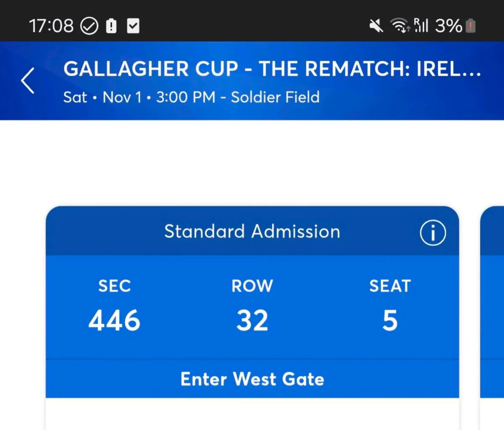Tap the row number 32
This screenshot has height=430, width=504.
[x=252, y=321]
